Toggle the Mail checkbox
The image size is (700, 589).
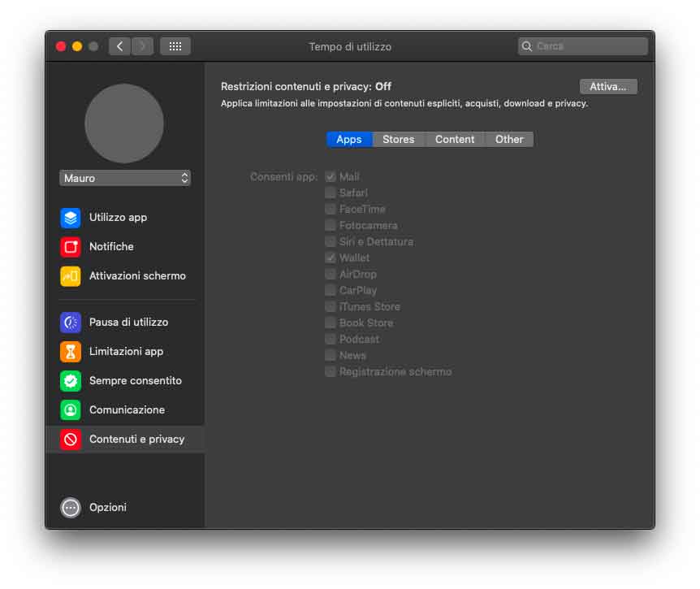[x=331, y=177]
